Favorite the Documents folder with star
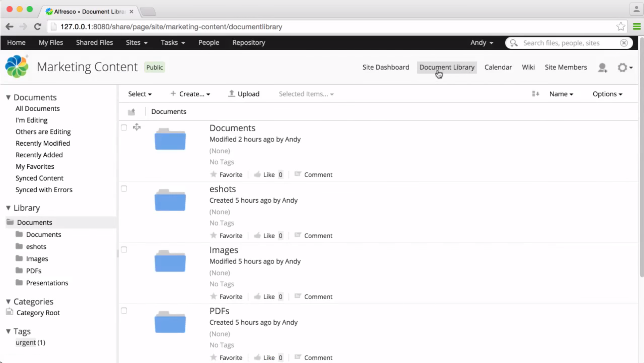This screenshot has width=644, height=363. click(226, 174)
